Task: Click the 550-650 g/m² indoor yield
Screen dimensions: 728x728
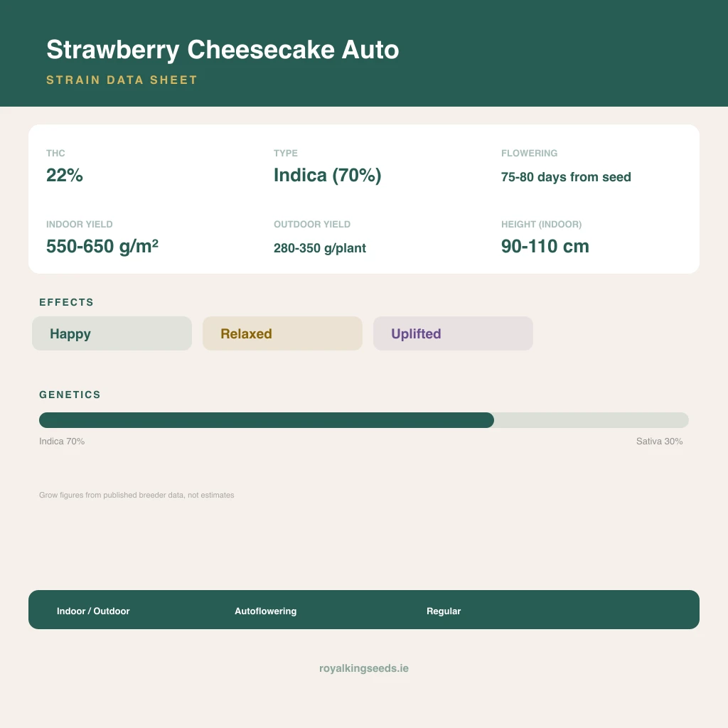Action: (x=102, y=246)
